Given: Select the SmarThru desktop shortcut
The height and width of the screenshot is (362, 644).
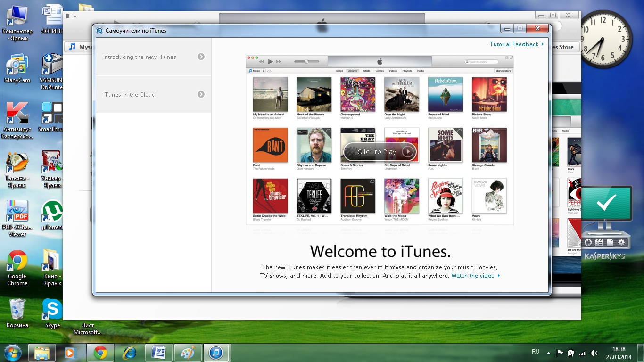Looking at the screenshot, I should point(52,117).
